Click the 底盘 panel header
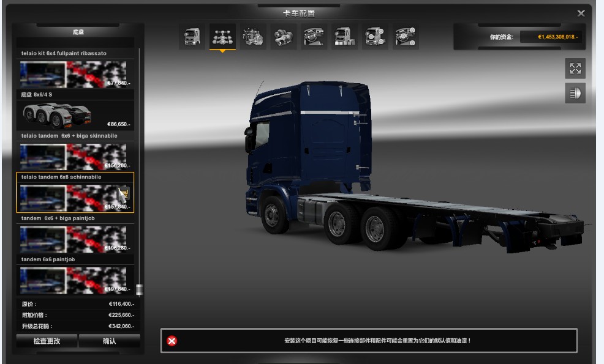Viewport: 604px width, 364px height. click(78, 32)
